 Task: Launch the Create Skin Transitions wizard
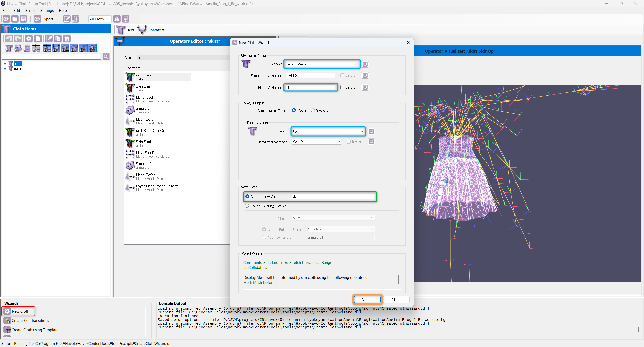point(26,320)
